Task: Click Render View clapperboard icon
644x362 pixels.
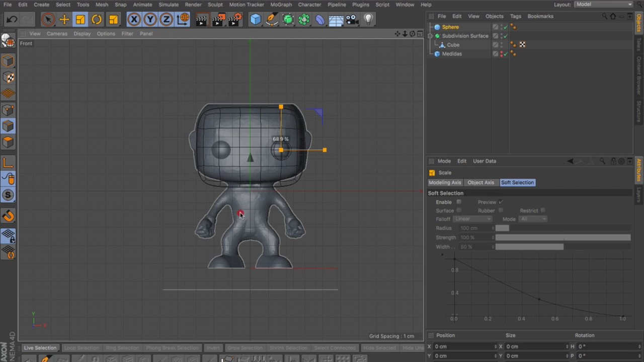Action: [x=201, y=20]
